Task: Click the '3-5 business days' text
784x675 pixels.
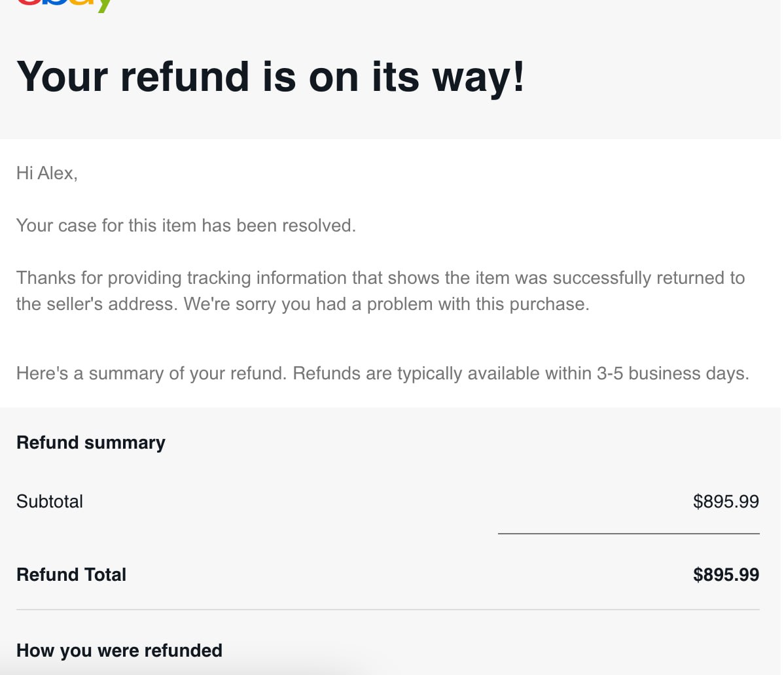Action: [672, 373]
